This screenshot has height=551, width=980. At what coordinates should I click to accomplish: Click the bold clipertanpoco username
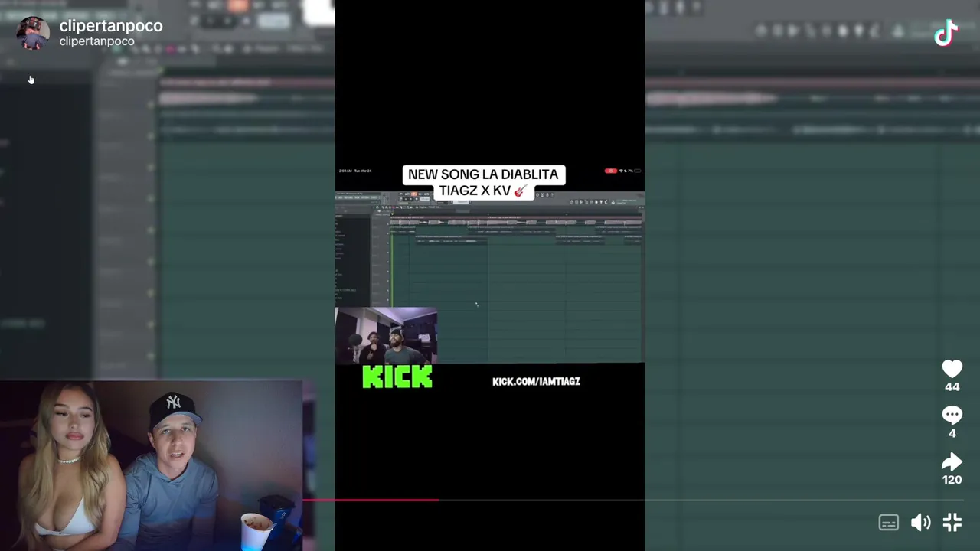point(111,25)
